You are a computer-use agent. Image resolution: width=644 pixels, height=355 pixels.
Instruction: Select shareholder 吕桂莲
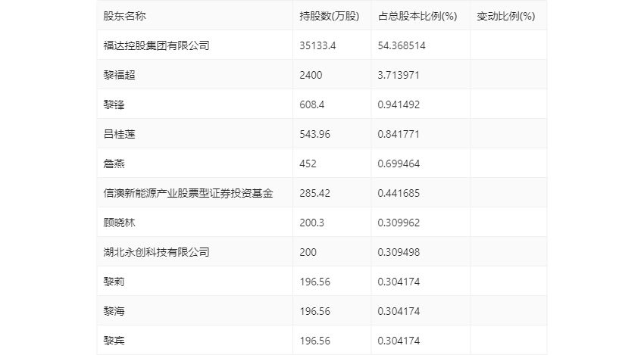click(119, 134)
